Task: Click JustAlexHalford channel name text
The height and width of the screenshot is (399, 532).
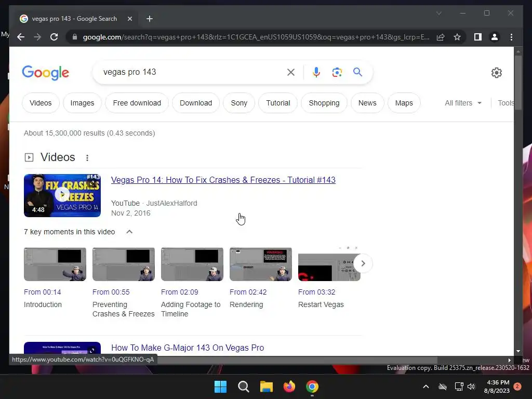Action: click(x=171, y=203)
